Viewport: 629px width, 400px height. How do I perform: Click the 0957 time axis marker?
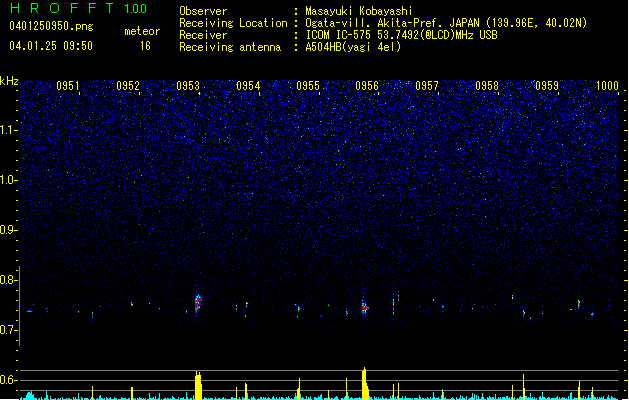tap(427, 86)
